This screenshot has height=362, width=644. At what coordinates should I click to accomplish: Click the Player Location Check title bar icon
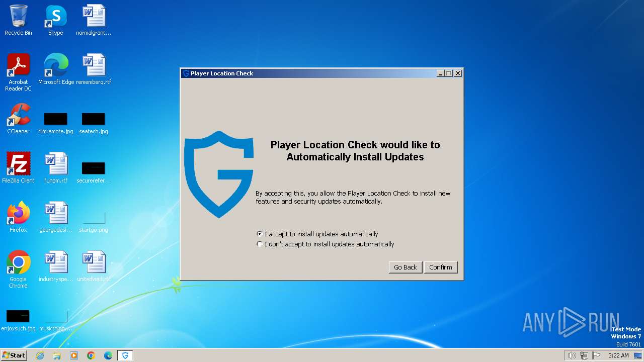[x=186, y=73]
